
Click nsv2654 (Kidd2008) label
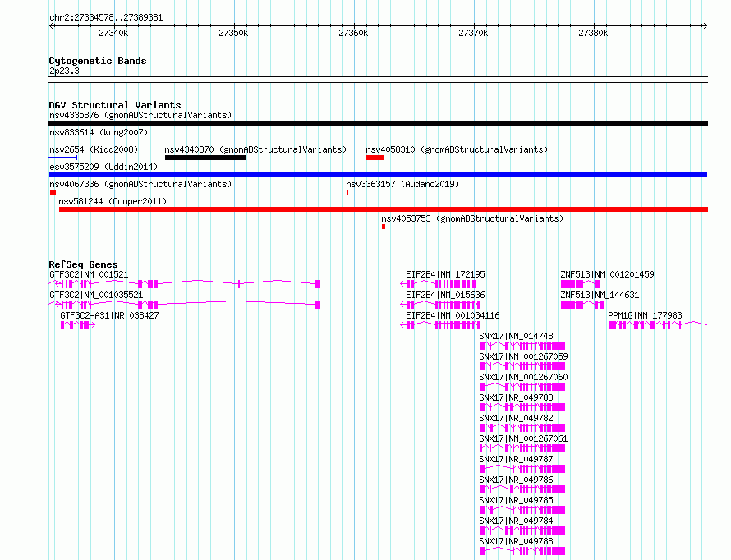[94, 149]
